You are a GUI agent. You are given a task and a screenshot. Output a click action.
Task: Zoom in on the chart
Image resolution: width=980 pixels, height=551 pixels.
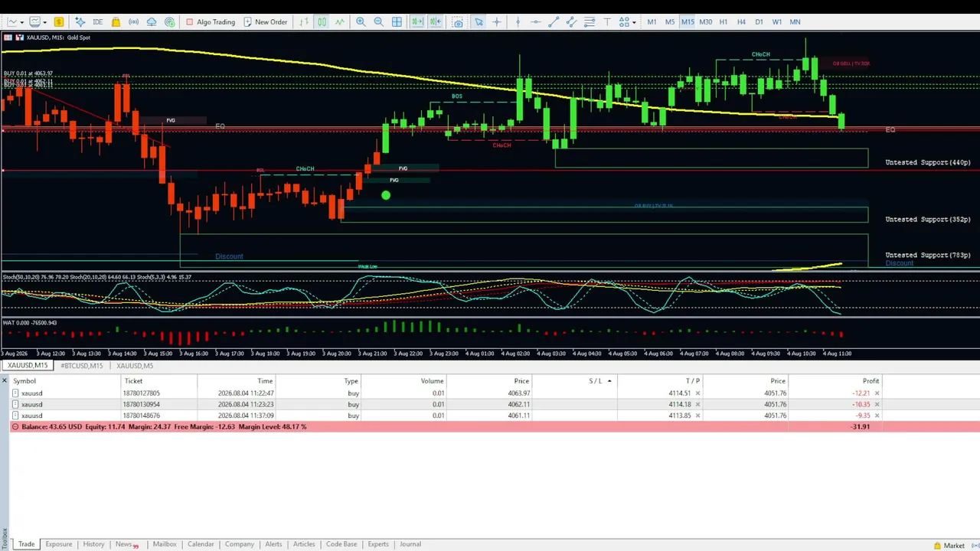click(361, 21)
